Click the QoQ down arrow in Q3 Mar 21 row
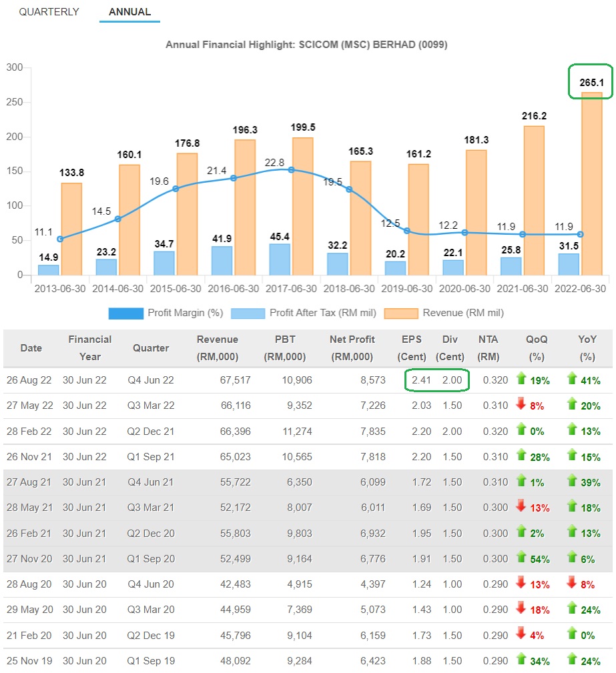This screenshot has height=673, width=616. click(x=521, y=506)
